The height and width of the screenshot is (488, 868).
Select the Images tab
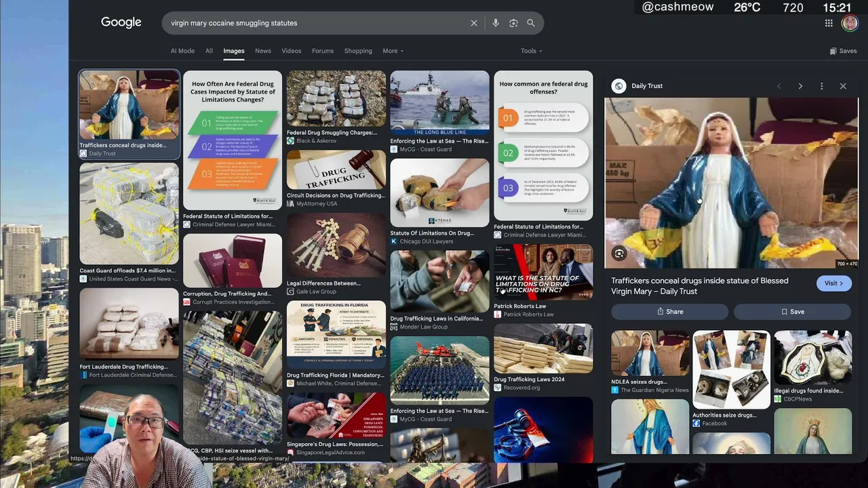(x=234, y=51)
